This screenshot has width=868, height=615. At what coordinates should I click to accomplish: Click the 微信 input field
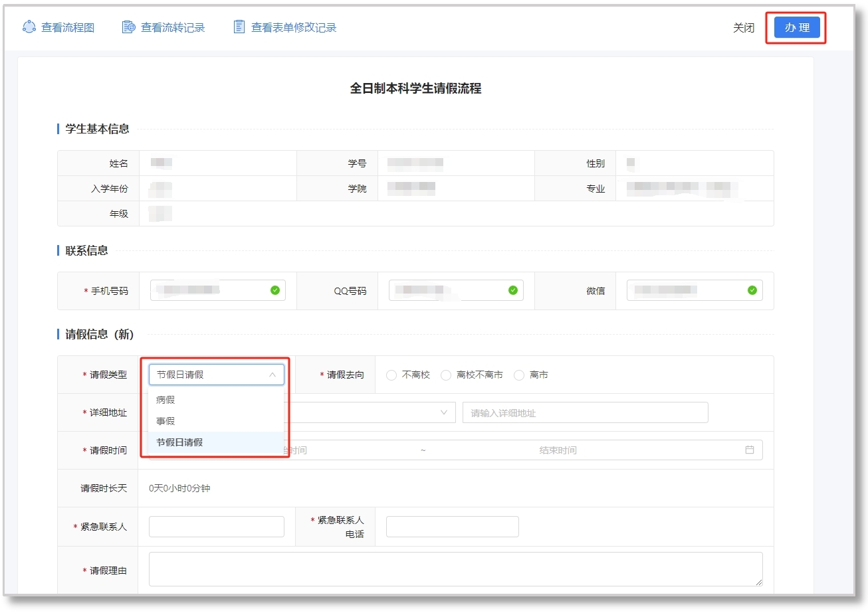coord(695,290)
